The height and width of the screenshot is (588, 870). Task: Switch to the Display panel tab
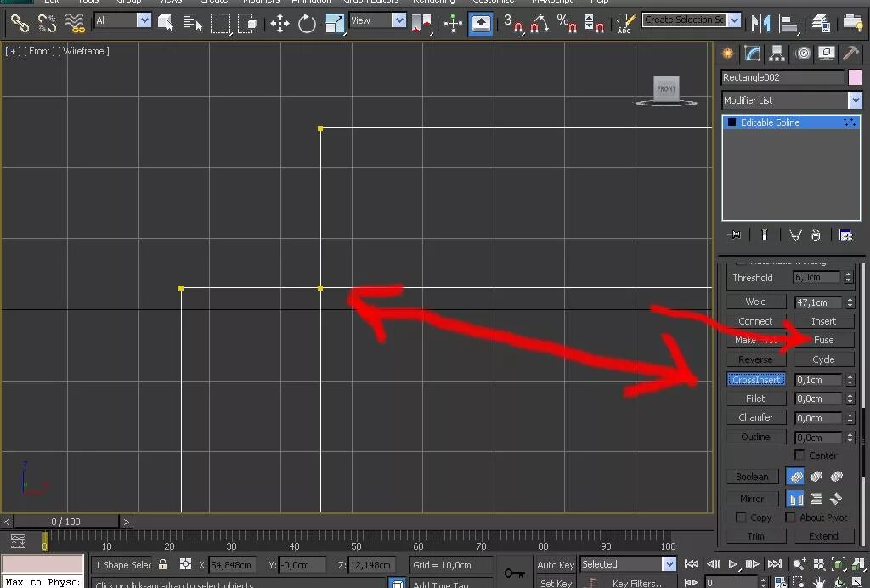(x=827, y=54)
